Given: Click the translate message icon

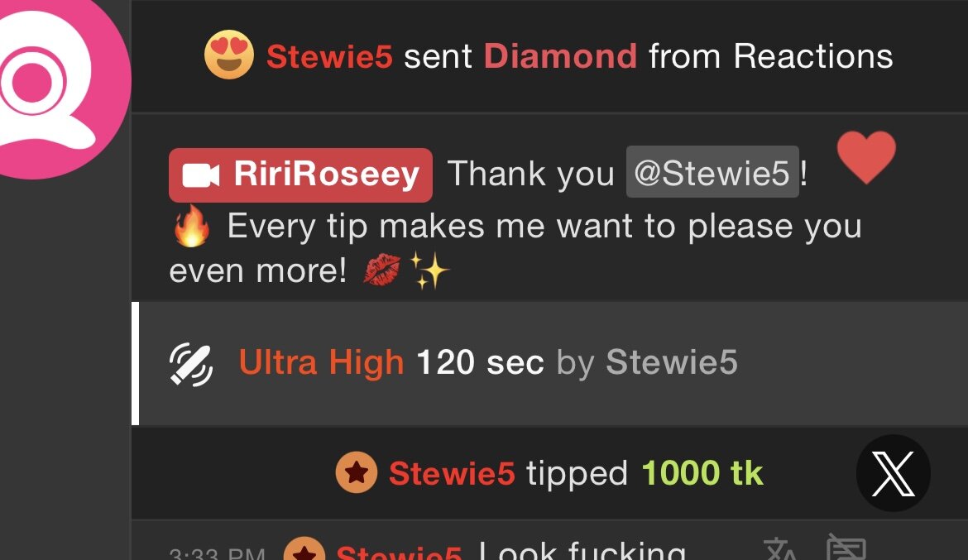Looking at the screenshot, I should pos(781,549).
